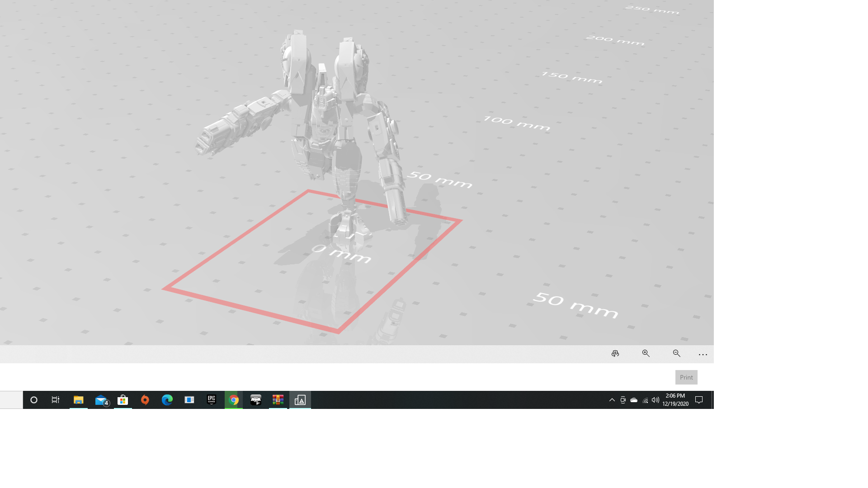Zoom in on the 3D model
The width and height of the screenshot is (868, 488).
click(x=646, y=353)
